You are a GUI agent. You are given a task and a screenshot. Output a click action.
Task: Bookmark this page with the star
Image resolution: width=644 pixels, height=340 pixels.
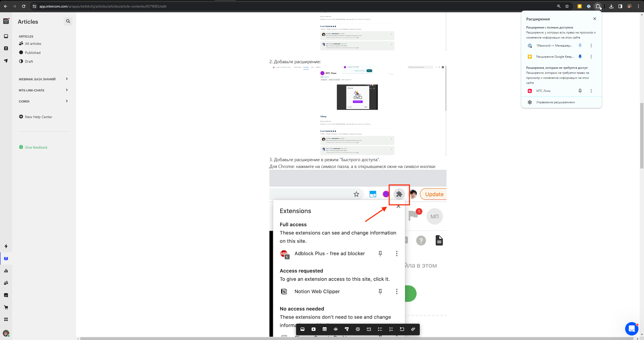(x=567, y=6)
